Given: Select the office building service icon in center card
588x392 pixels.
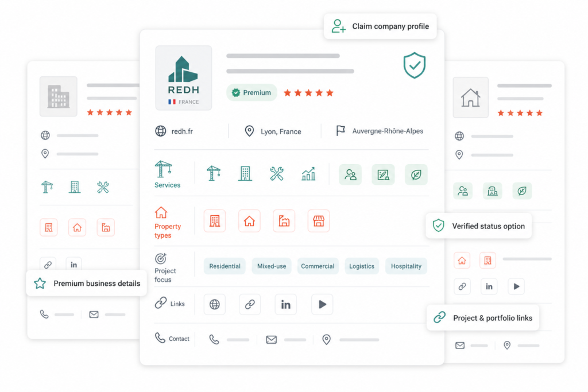Looking at the screenshot, I should click(x=245, y=173).
